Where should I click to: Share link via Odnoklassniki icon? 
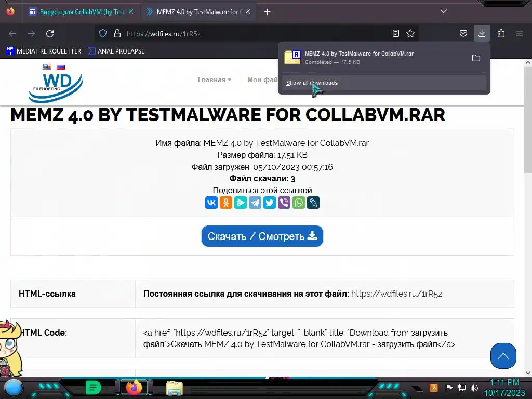(x=226, y=203)
